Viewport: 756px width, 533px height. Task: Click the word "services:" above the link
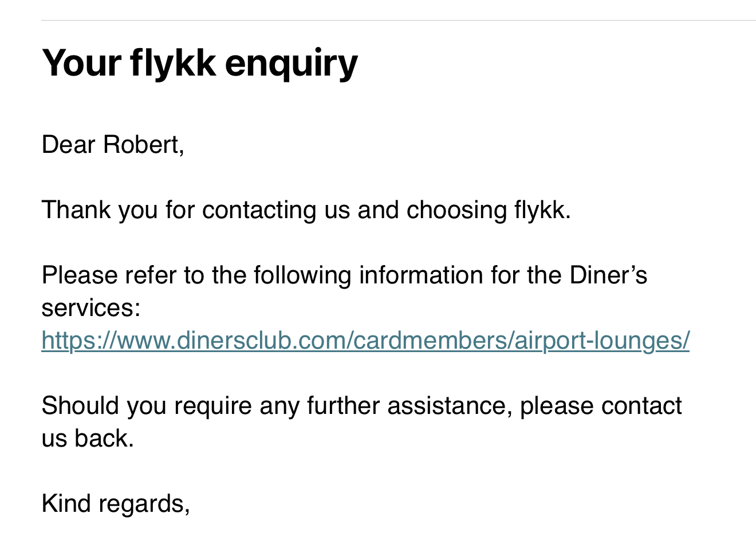pos(91,308)
